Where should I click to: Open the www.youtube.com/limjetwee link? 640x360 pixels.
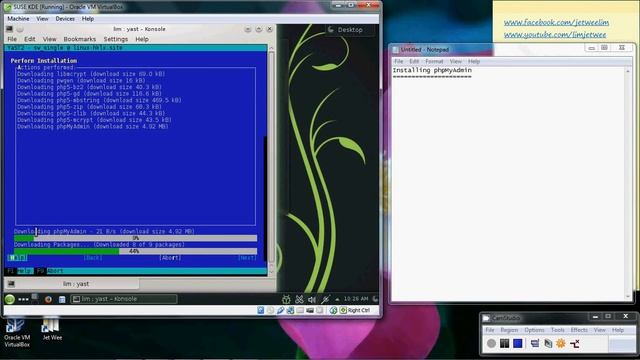(x=555, y=35)
